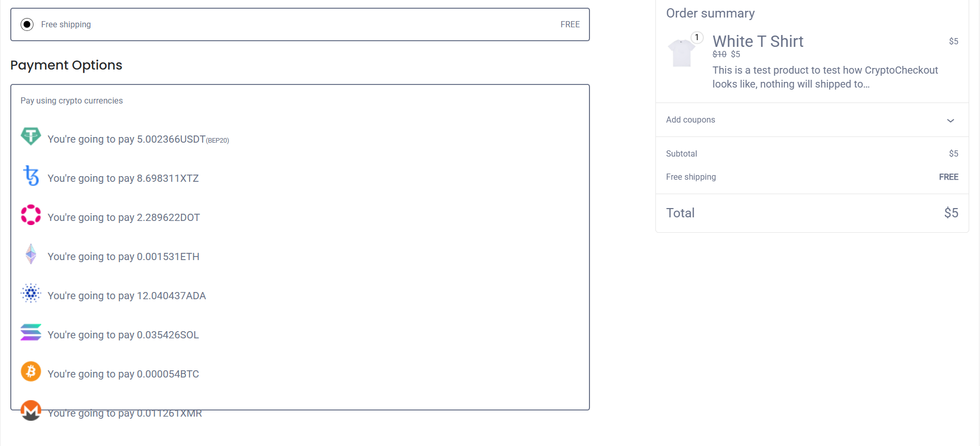Viewport: 980px width, 446px height.
Task: Click the Solana SOL coin icon
Action: click(x=31, y=332)
